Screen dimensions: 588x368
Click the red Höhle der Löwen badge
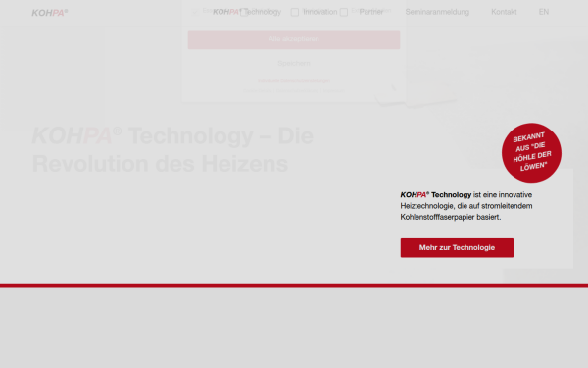pos(531,153)
